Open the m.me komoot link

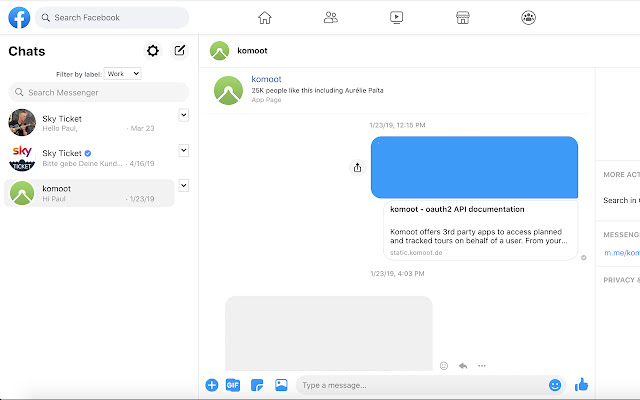click(622, 253)
